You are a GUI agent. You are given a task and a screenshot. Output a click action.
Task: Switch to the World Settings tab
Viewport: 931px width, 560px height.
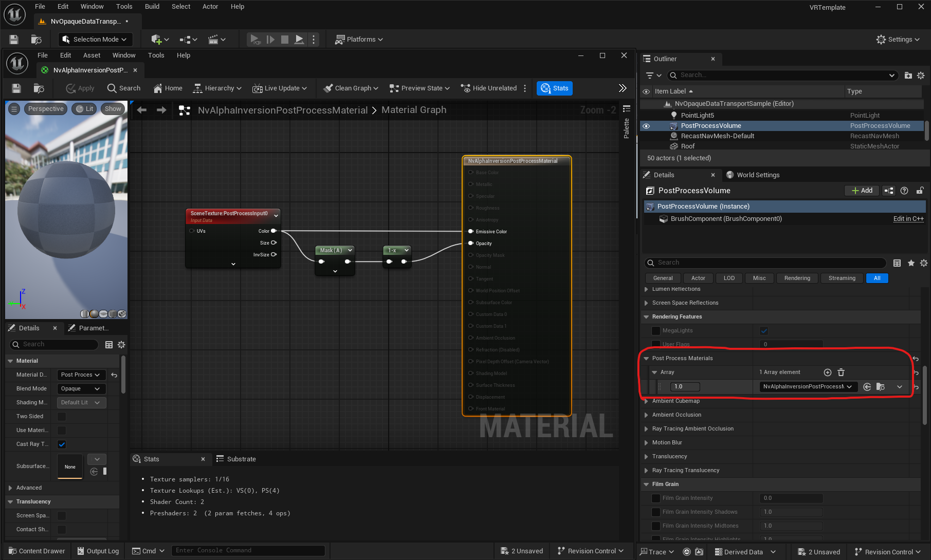click(757, 175)
